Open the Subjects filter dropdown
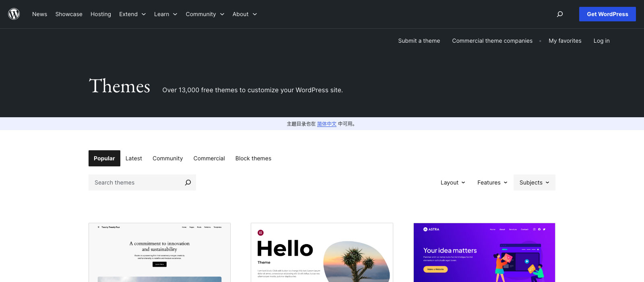 [534, 182]
